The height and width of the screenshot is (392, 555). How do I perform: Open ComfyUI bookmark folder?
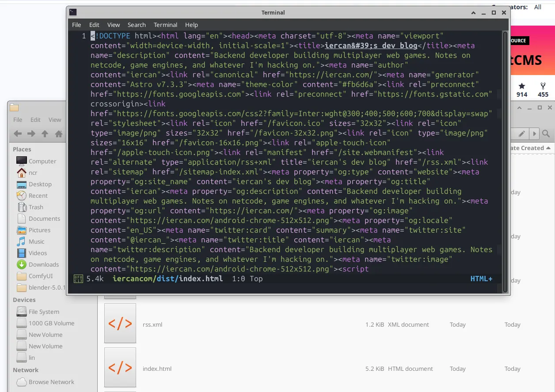(x=34, y=276)
